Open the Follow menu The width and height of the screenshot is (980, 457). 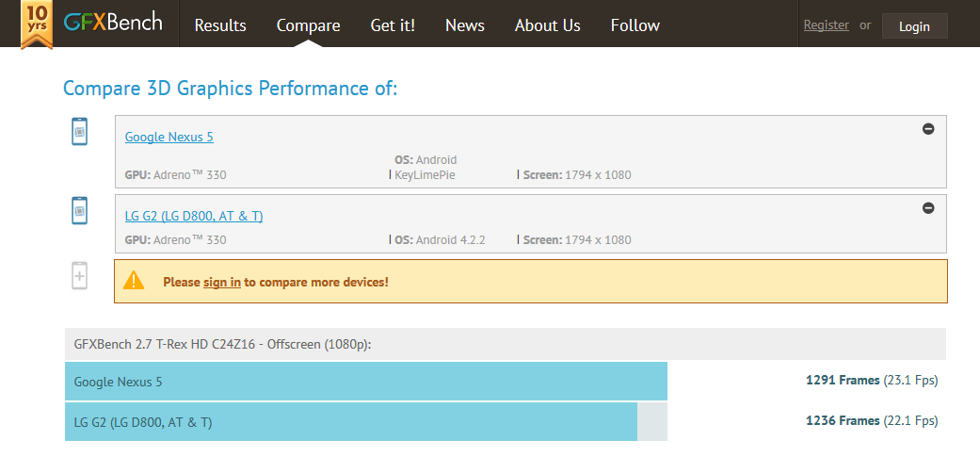point(635,25)
